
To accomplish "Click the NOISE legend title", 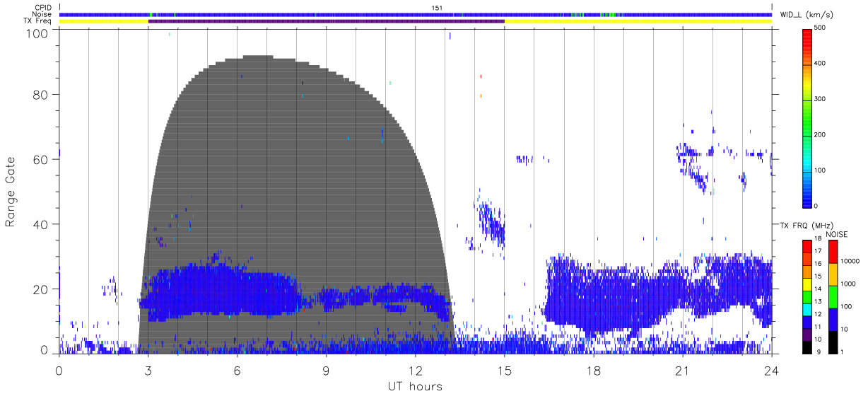I will coord(838,234).
